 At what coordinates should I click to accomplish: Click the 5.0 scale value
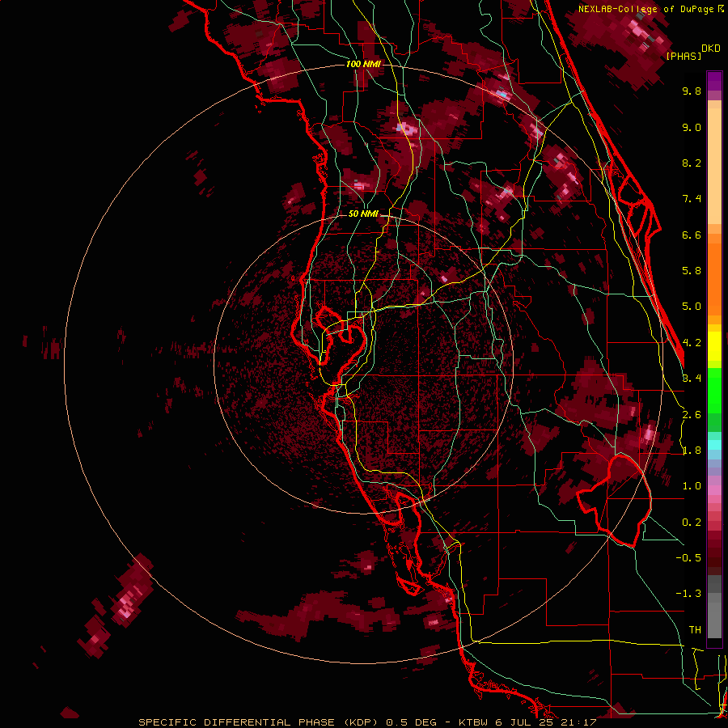click(692, 307)
